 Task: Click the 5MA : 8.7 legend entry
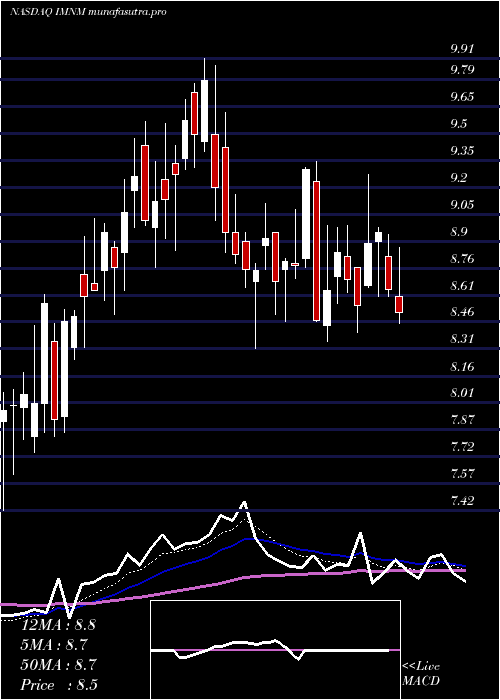tap(54, 645)
